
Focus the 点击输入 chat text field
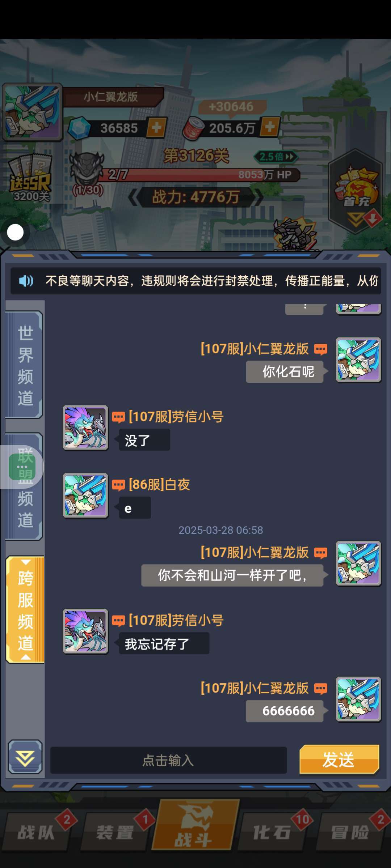[168, 760]
